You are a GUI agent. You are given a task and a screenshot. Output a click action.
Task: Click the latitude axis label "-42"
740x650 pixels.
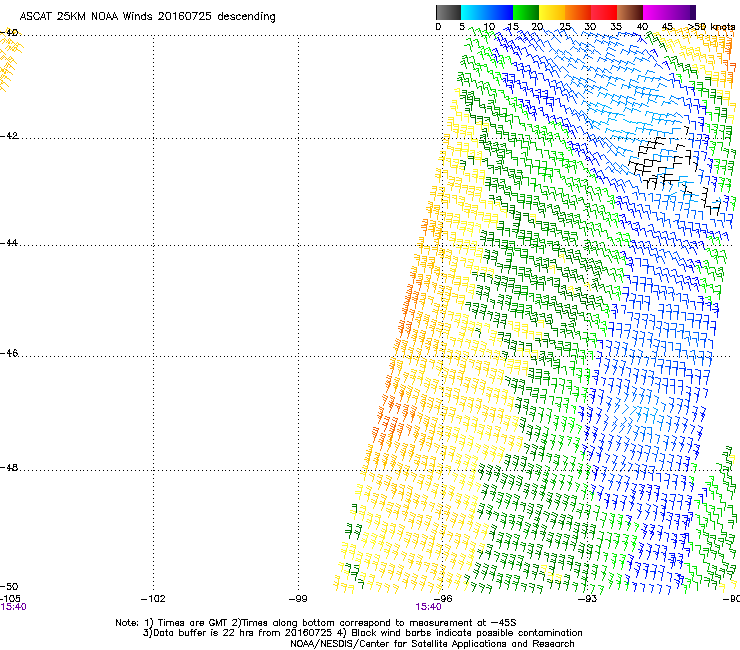(x=9, y=136)
